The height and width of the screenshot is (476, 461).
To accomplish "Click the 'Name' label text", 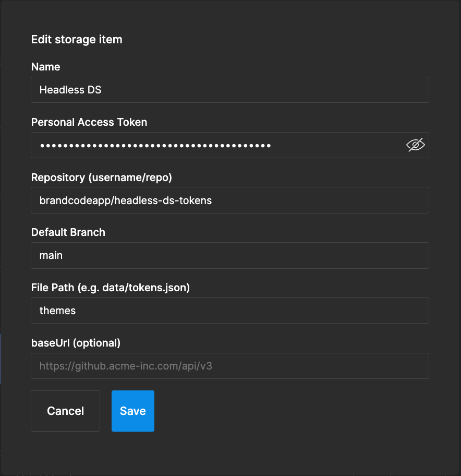I will tap(46, 67).
